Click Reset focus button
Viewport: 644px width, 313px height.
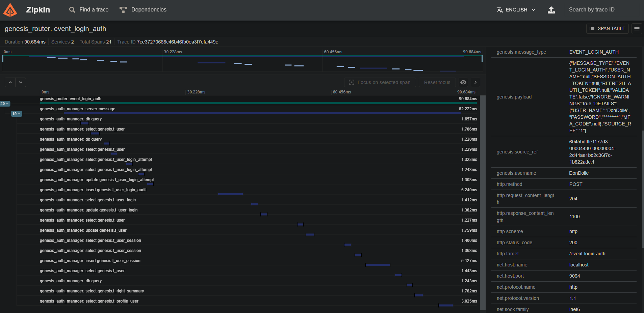coord(437,82)
